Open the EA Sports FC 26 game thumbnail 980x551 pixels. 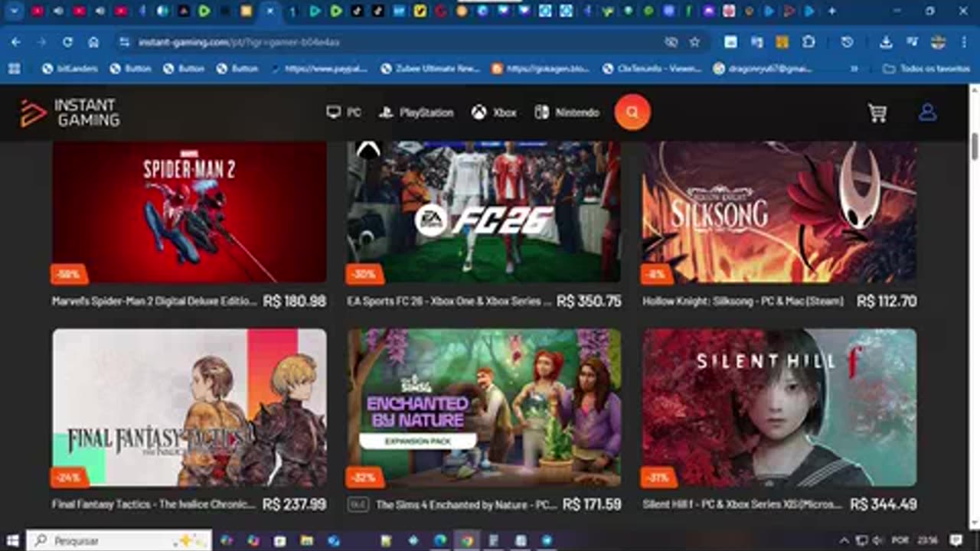(484, 212)
